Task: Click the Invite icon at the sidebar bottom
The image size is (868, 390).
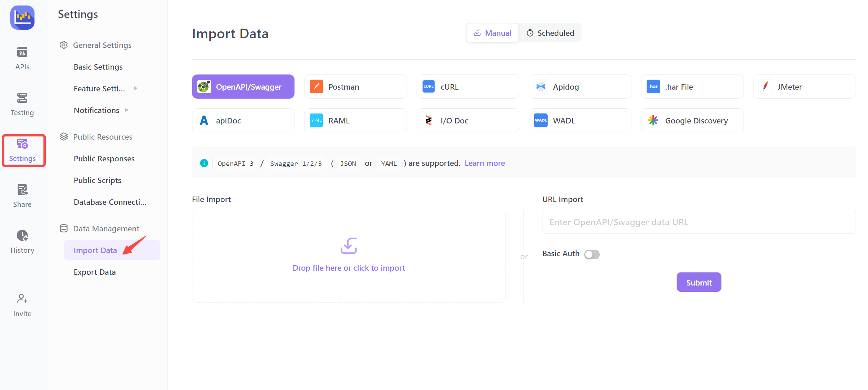Action: pos(22,303)
